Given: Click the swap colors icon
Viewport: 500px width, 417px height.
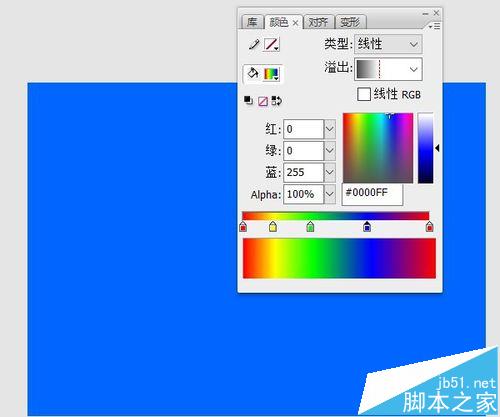Looking at the screenshot, I should (277, 101).
